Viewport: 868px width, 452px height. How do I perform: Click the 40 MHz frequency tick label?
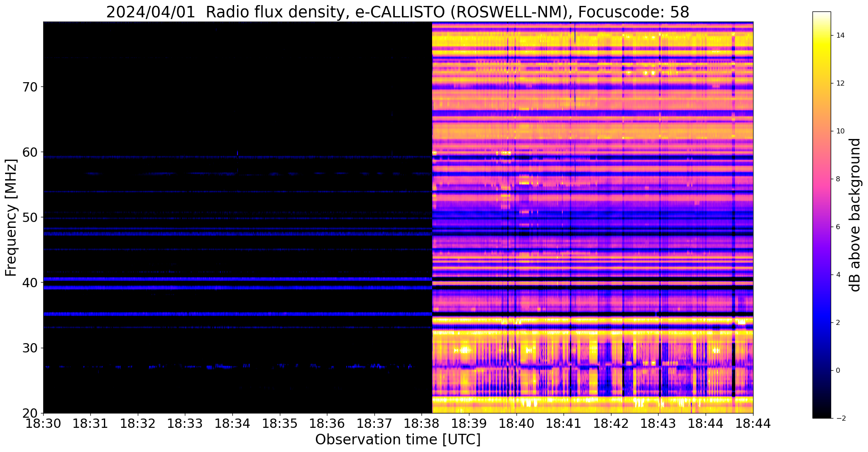pos(31,283)
